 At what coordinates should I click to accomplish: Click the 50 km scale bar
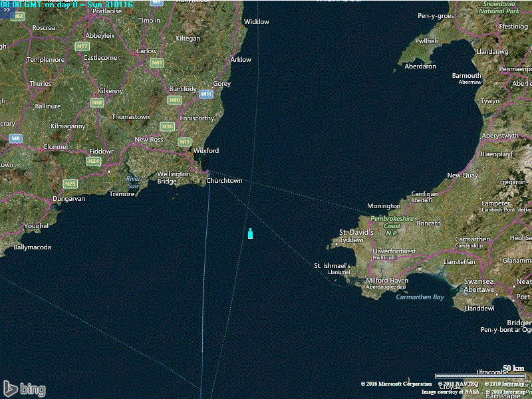479,376
